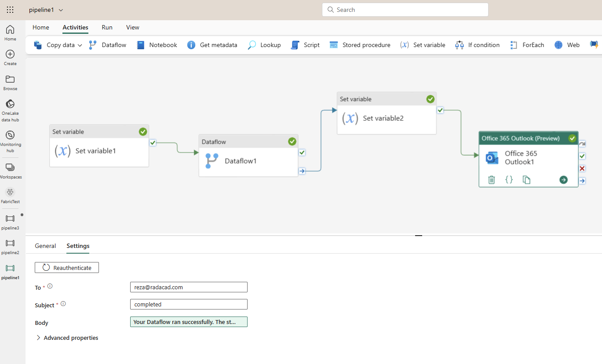
Task: Switch to the Run tab
Action: 107,27
